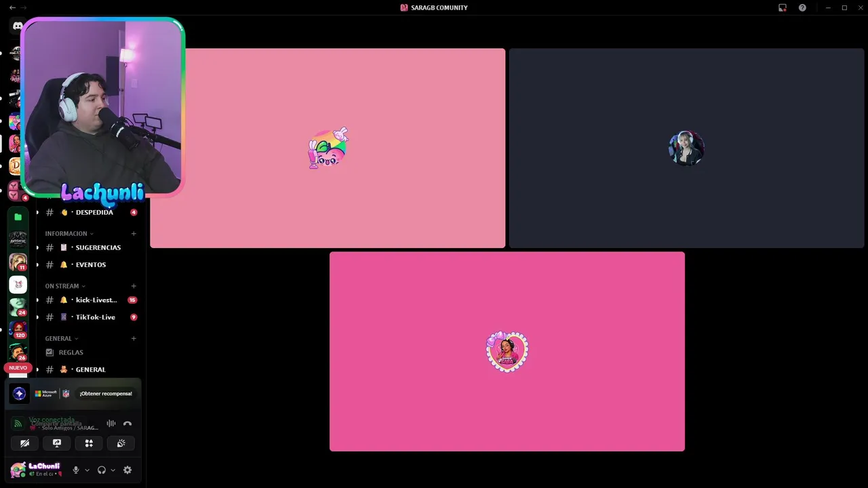The image size is (868, 488).
Task: Open the green folder server group
Action: 18,217
